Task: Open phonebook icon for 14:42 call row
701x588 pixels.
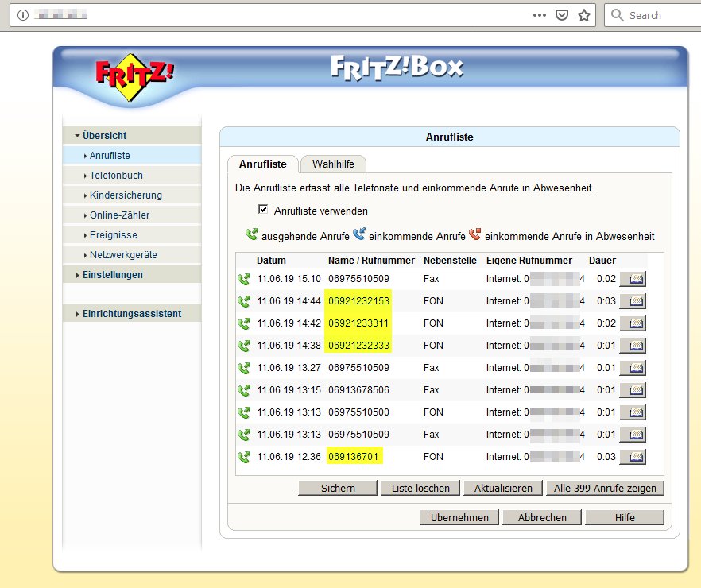Action: 633,323
